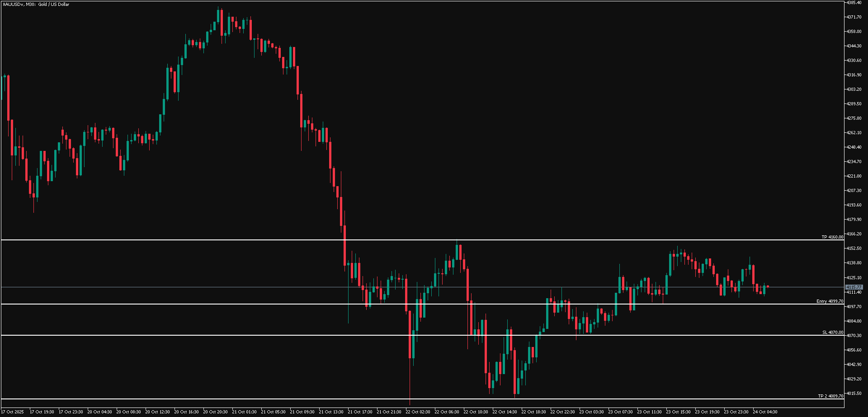Click the 24 Oct 04:30 time label
Screen dimensions: 868x417
tap(765, 412)
